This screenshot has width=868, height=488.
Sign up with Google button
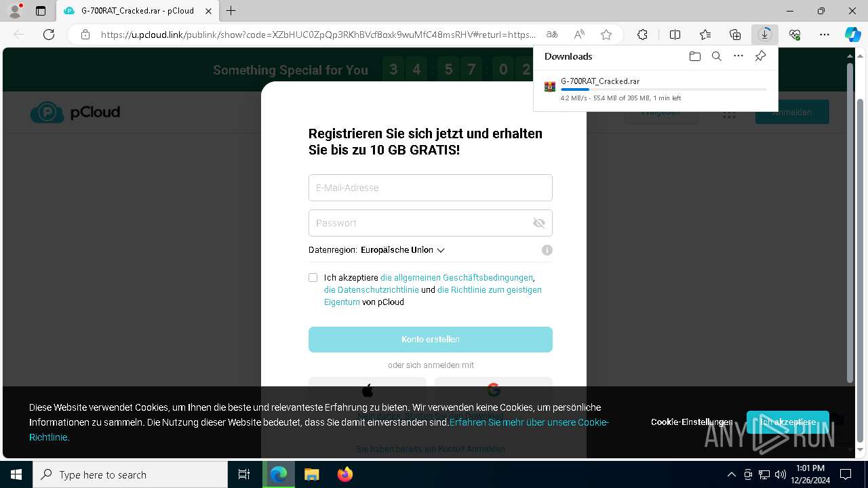pyautogui.click(x=494, y=390)
